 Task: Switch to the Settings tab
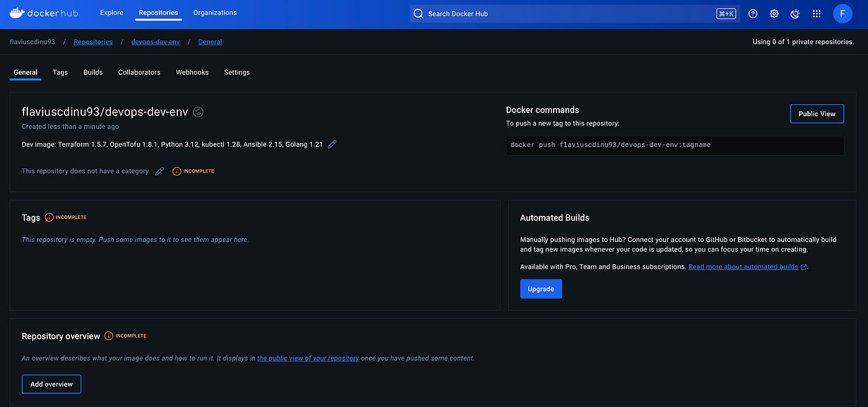coord(237,73)
